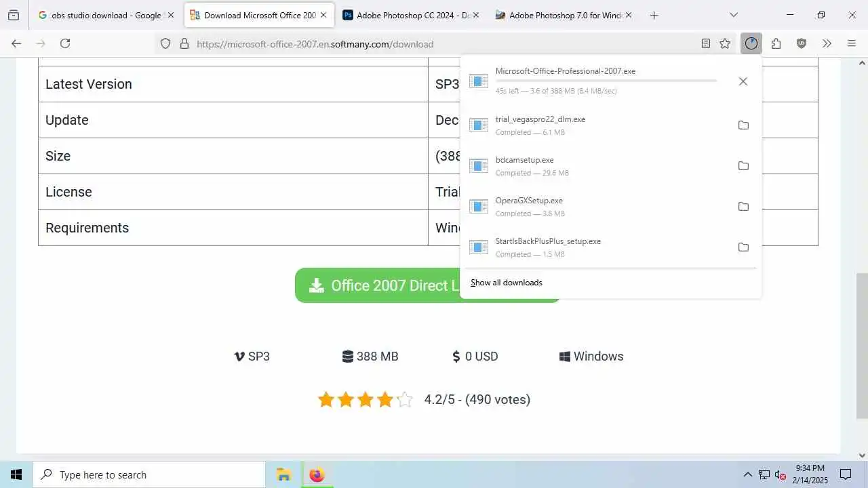The image size is (868, 488).
Task: Reload the current page
Action: tap(65, 43)
